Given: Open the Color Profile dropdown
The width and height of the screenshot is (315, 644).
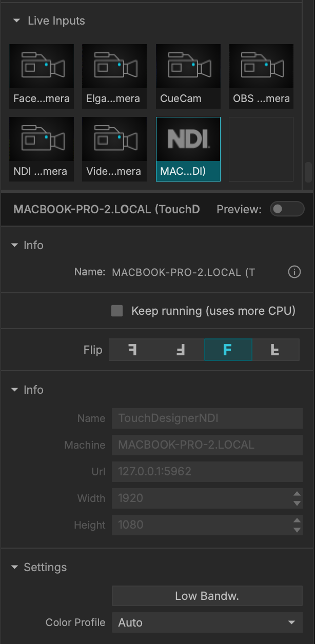Looking at the screenshot, I should (207, 623).
